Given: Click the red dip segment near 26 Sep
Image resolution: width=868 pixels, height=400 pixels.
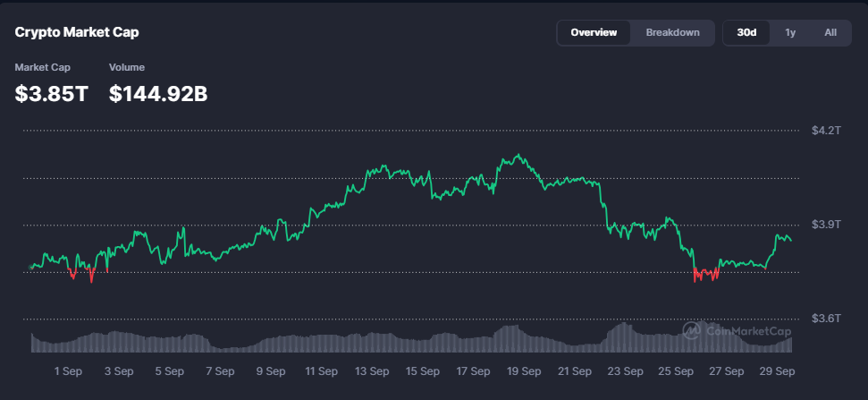Looking at the screenshot, I should point(705,274).
